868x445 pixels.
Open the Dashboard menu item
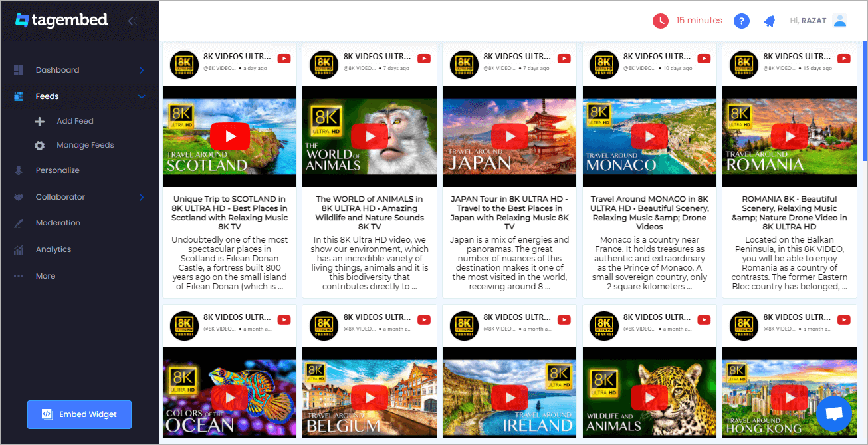point(57,70)
